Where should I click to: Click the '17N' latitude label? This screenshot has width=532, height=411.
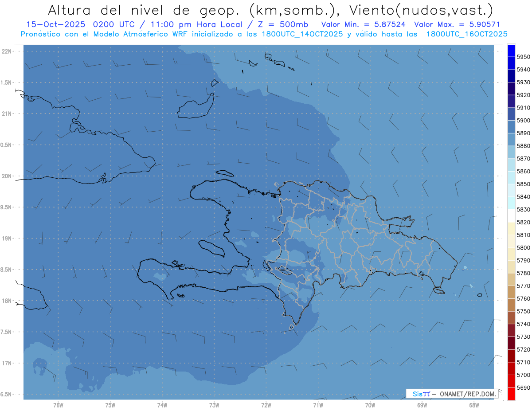(7, 363)
